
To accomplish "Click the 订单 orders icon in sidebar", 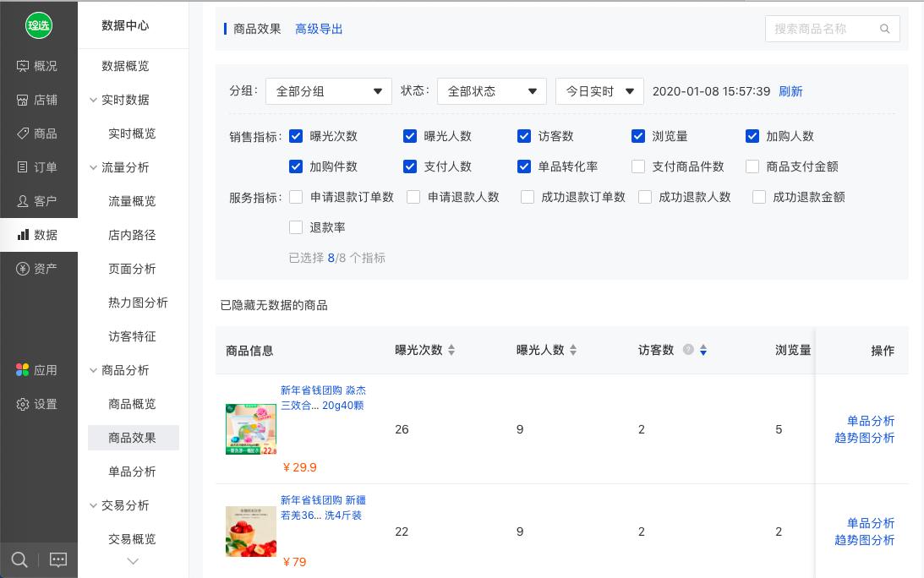I will [38, 167].
